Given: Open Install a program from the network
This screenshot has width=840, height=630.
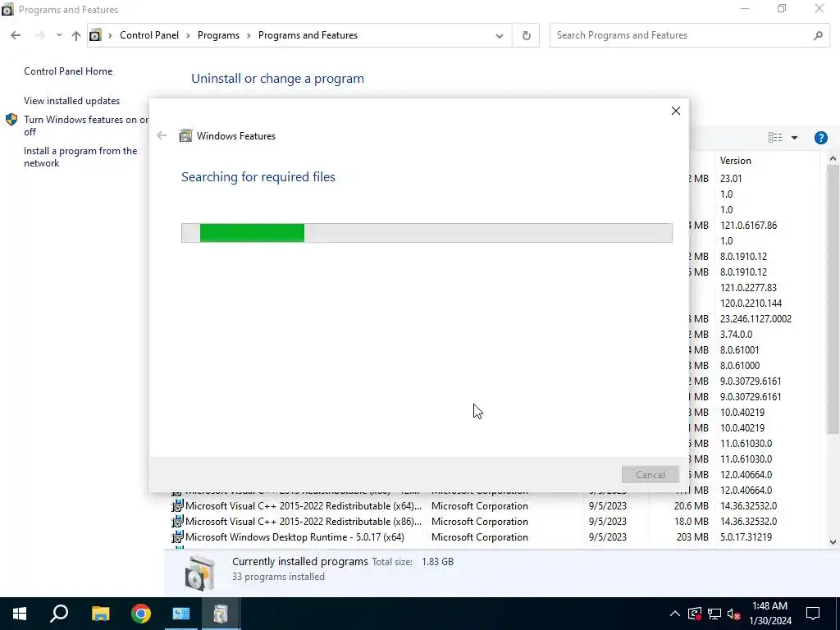Looking at the screenshot, I should click(x=80, y=157).
